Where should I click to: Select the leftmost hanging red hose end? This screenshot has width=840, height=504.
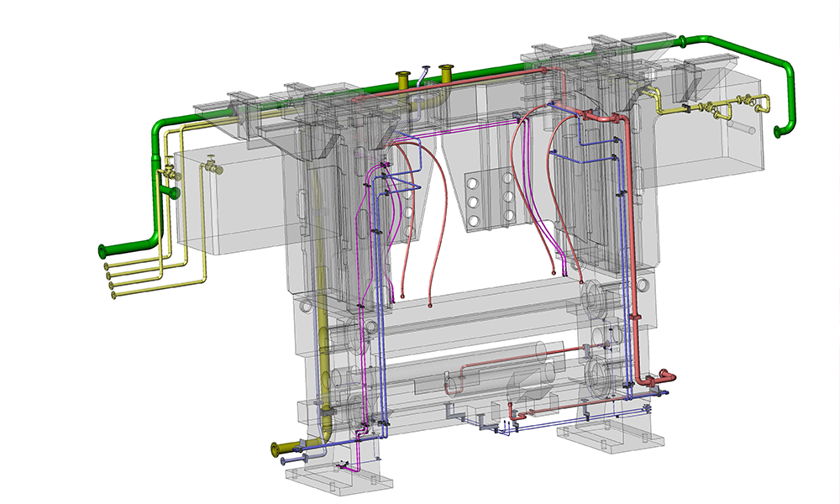[402, 295]
